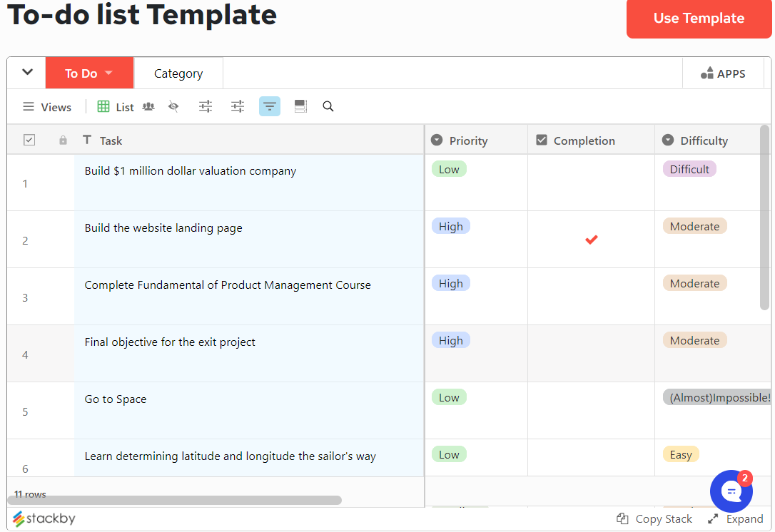The width and height of the screenshot is (775, 532).
Task: Open the second sliders settings icon
Action: tap(238, 106)
